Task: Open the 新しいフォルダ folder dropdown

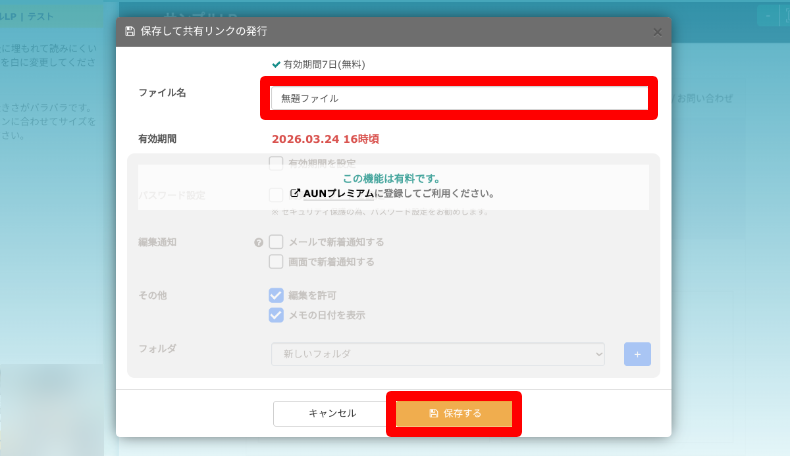Action: pos(438,354)
